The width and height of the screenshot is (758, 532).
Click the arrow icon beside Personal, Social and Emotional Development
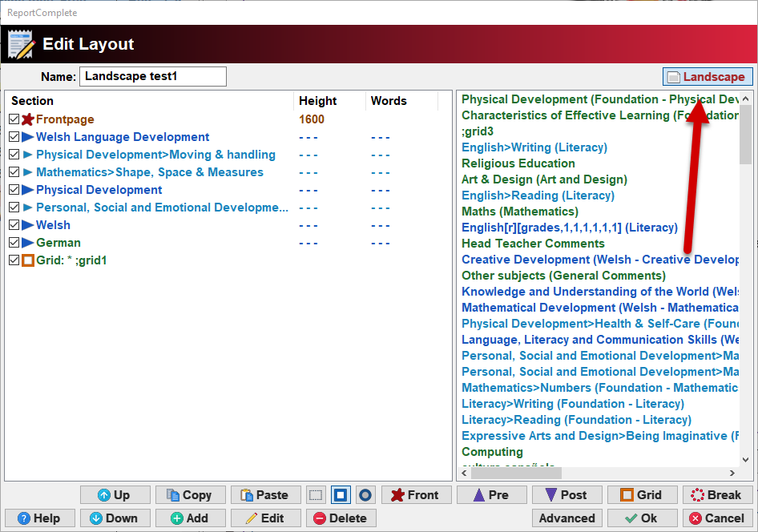(x=27, y=208)
